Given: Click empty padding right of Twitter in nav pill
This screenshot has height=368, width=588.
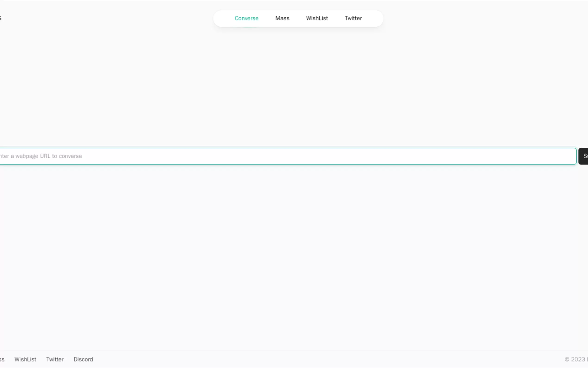Looking at the screenshot, I should point(373,19).
